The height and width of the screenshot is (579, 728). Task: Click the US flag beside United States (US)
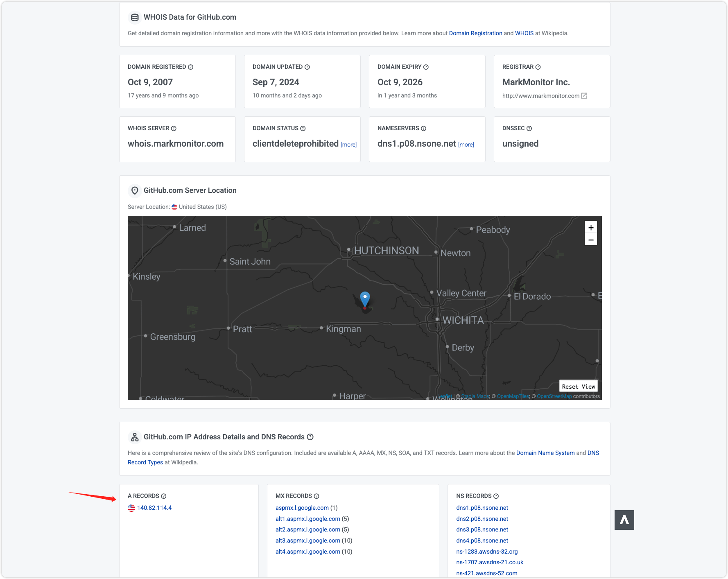tap(174, 207)
